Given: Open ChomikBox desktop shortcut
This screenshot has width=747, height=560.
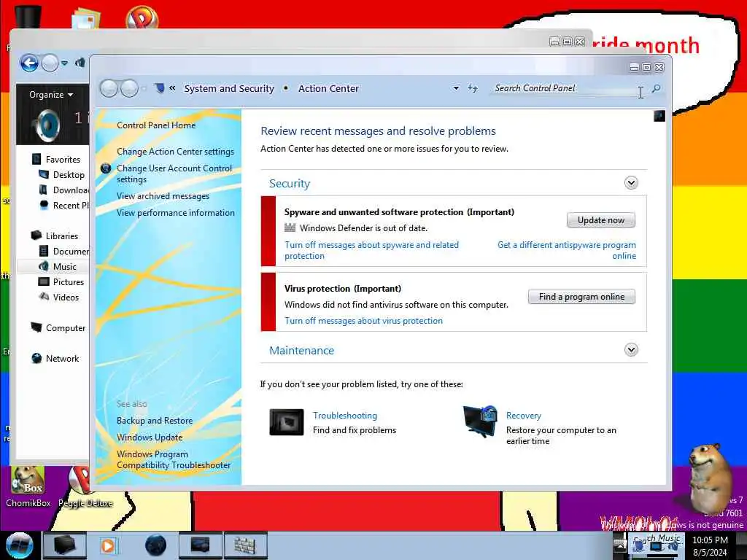Looking at the screenshot, I should (28, 486).
